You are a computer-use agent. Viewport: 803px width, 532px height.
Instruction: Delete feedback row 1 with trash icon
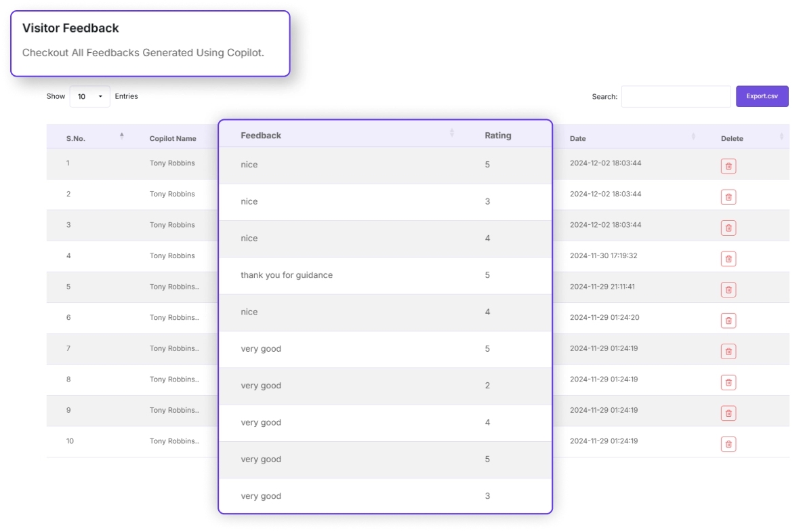click(x=728, y=166)
